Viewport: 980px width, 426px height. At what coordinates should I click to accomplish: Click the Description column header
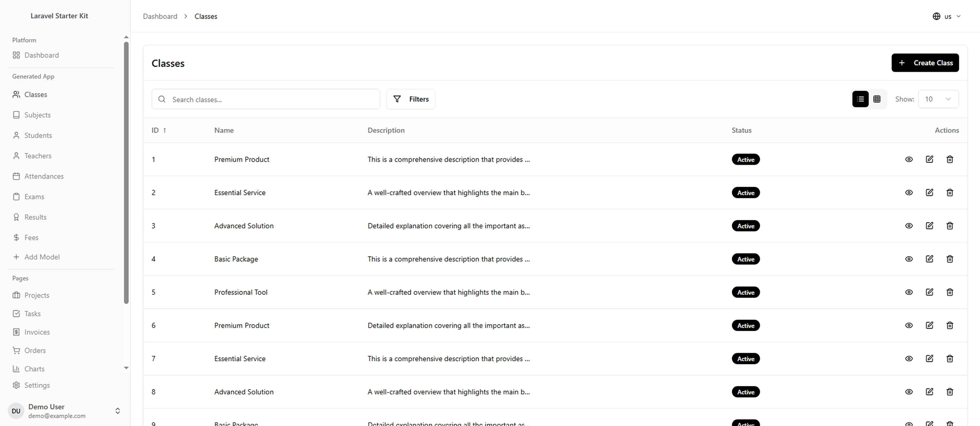[x=386, y=130]
